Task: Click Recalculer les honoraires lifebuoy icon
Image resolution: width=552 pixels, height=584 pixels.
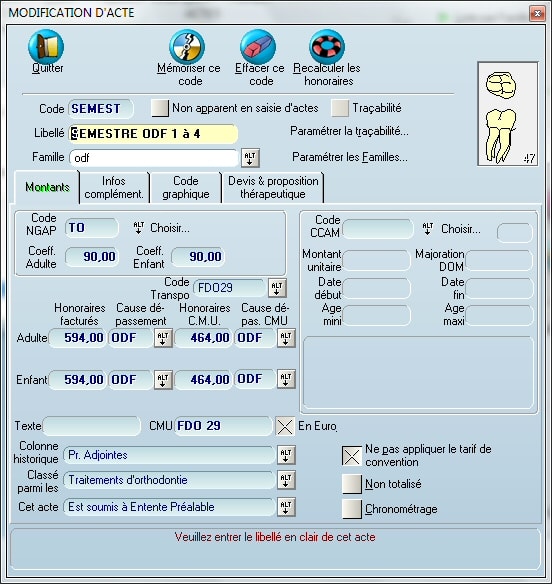Action: tap(327, 47)
